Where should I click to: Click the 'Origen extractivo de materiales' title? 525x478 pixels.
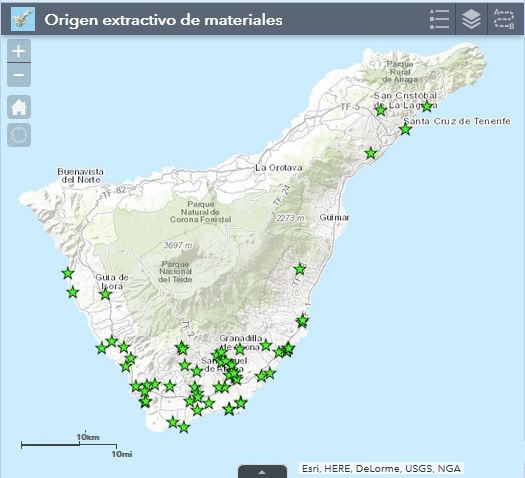(163, 20)
